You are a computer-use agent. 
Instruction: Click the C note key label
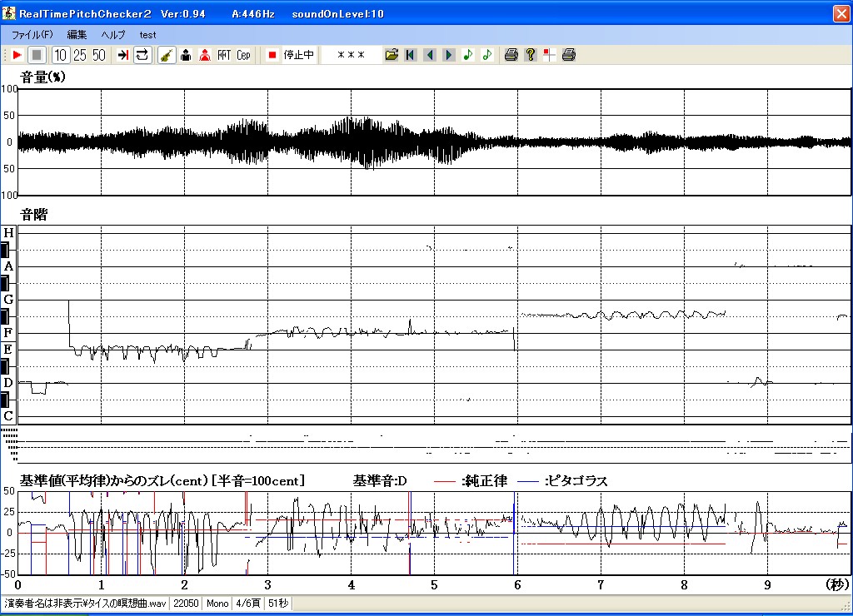(8, 416)
